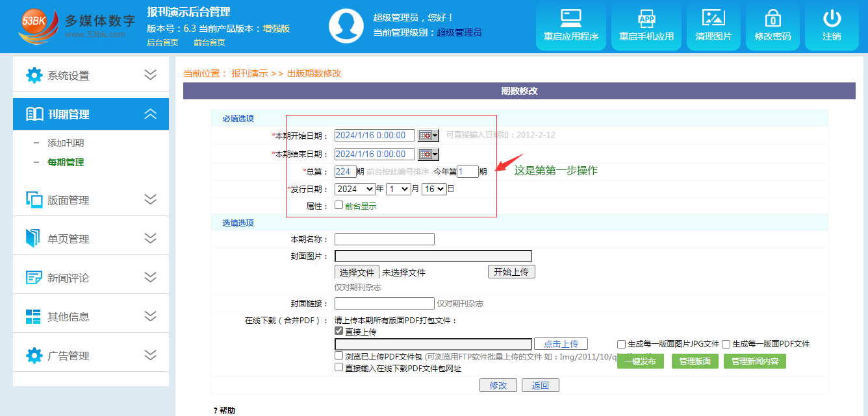The image size is (868, 416).
Task: Select 添加刊期 in the sidebar
Action: click(x=66, y=143)
